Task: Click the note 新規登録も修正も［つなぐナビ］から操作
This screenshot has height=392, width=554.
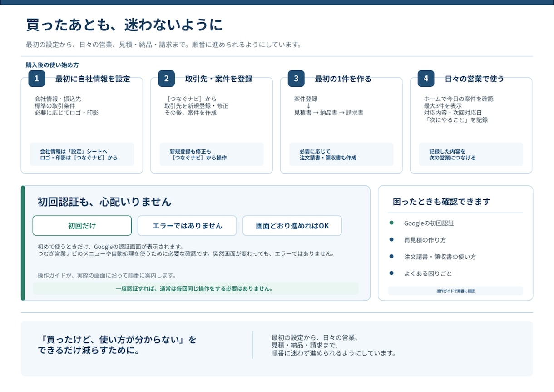Action: [198, 154]
